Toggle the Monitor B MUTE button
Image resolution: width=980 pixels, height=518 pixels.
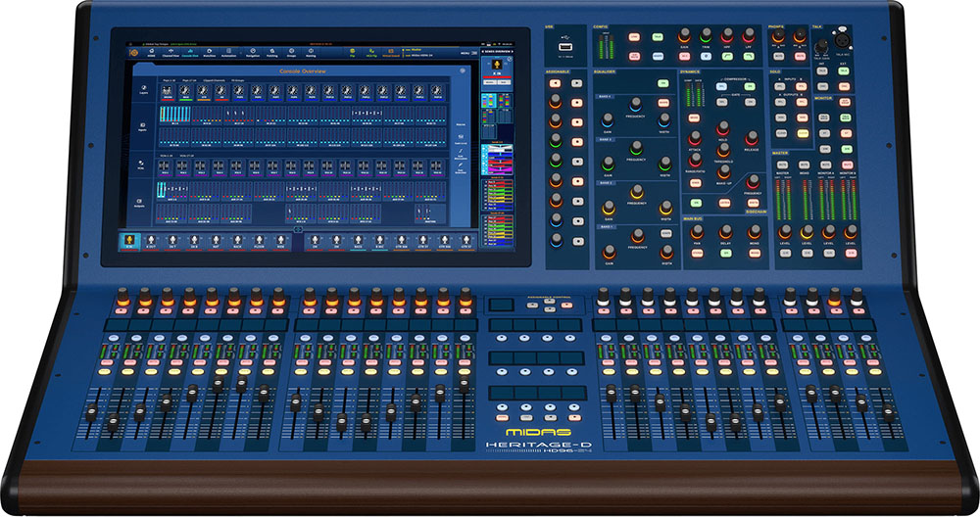(x=848, y=165)
